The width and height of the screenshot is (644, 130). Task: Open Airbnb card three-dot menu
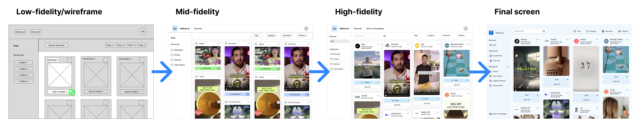point(597,39)
